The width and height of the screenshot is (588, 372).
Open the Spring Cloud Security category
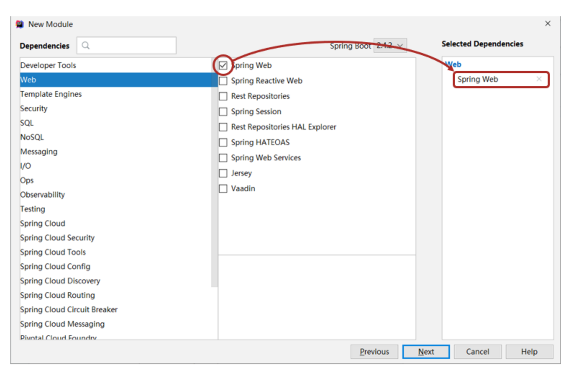point(116,238)
